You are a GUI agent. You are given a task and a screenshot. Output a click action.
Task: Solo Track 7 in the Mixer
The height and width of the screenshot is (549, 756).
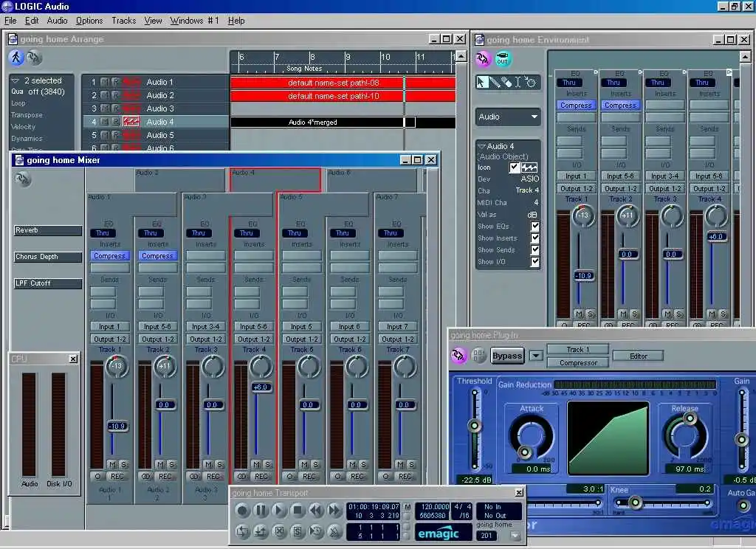click(412, 464)
